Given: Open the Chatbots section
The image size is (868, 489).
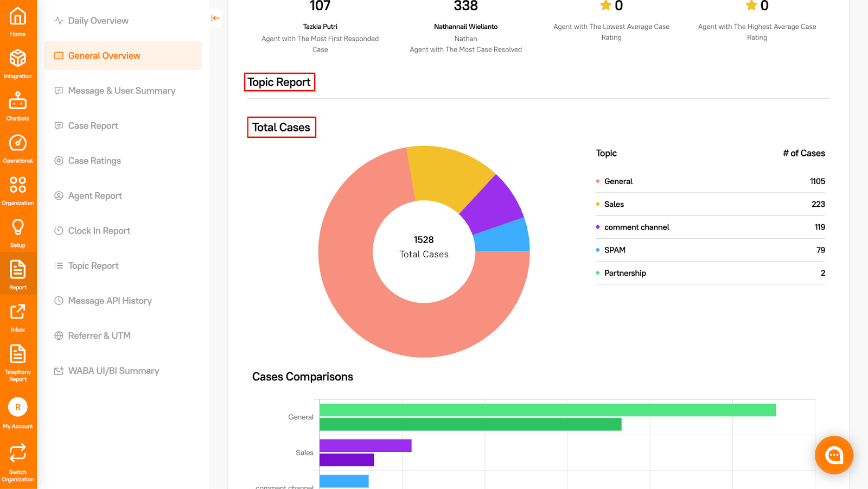Looking at the screenshot, I should 18,106.
